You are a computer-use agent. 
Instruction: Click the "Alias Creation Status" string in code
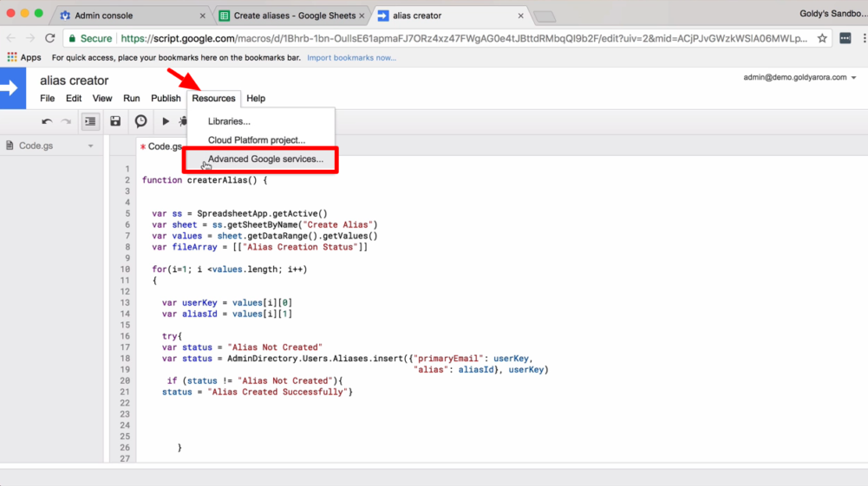click(x=299, y=247)
